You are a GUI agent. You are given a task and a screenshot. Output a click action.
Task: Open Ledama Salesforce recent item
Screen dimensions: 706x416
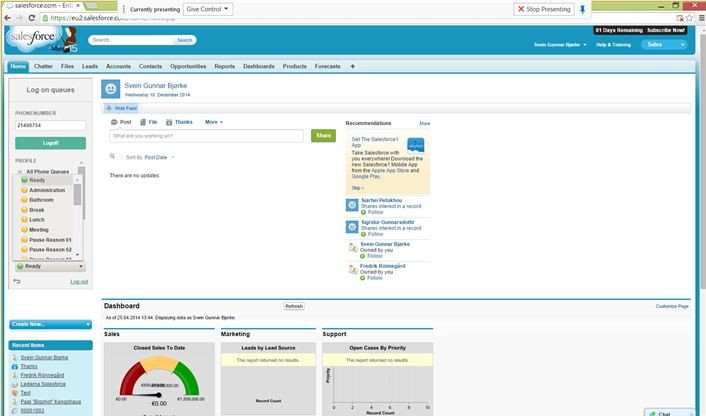click(43, 384)
